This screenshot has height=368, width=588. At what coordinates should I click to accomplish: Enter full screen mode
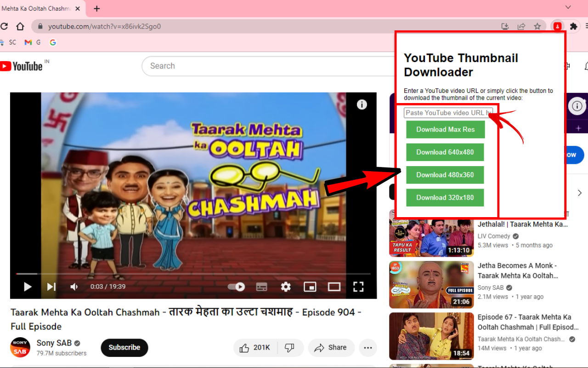point(358,287)
